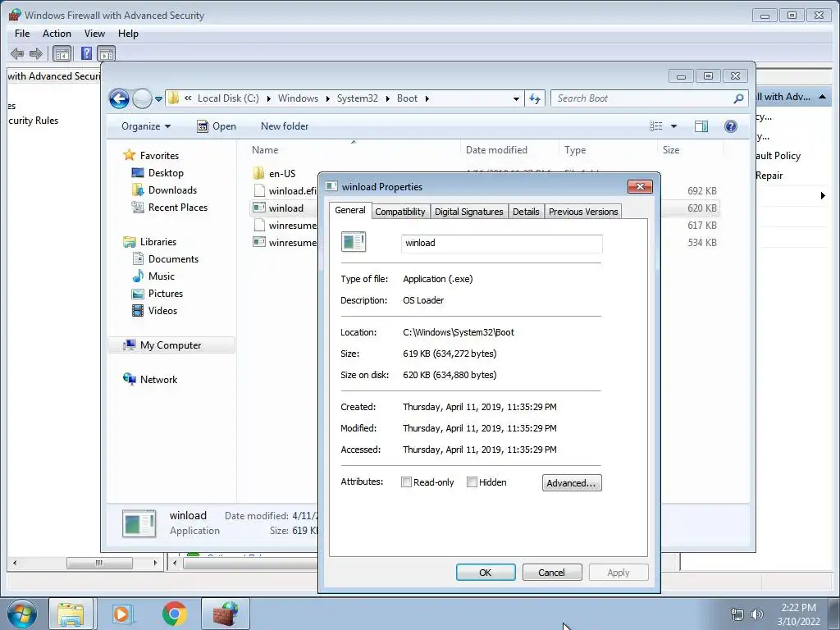
Task: Select the winresume application icon
Action: pyautogui.click(x=259, y=242)
